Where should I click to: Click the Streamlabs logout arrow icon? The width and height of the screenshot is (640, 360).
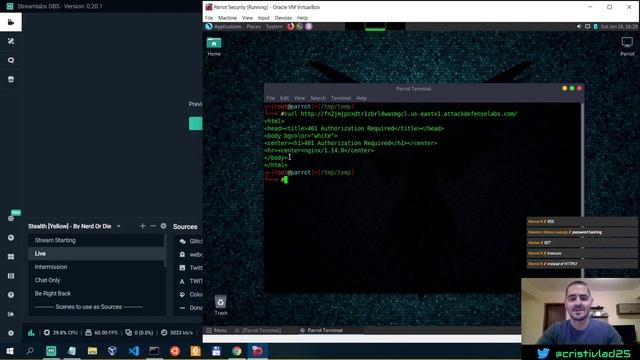(11, 314)
